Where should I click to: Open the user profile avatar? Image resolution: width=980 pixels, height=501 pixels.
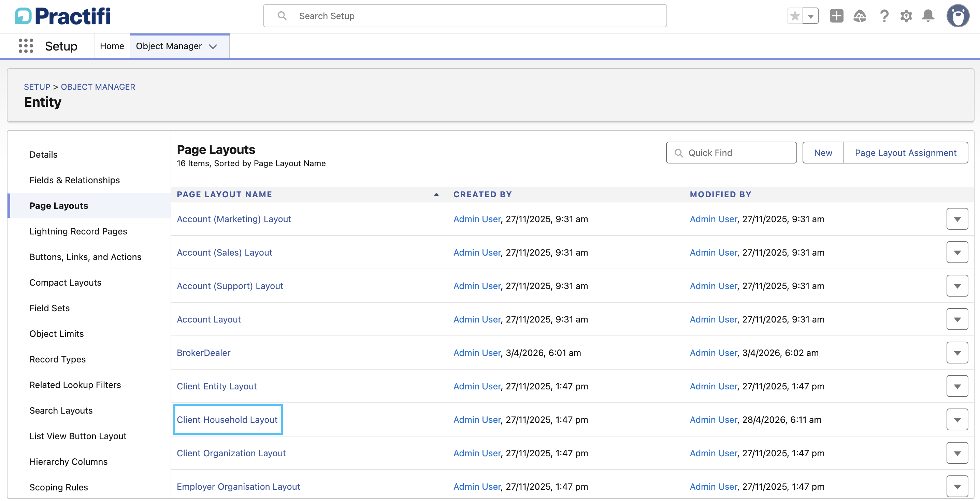coord(957,16)
